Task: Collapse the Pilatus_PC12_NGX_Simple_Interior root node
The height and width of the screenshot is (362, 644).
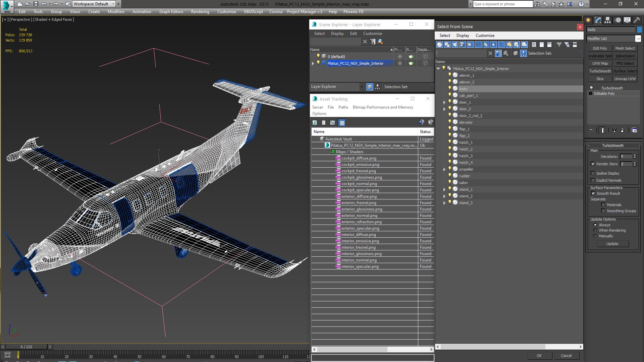Action: [x=438, y=69]
